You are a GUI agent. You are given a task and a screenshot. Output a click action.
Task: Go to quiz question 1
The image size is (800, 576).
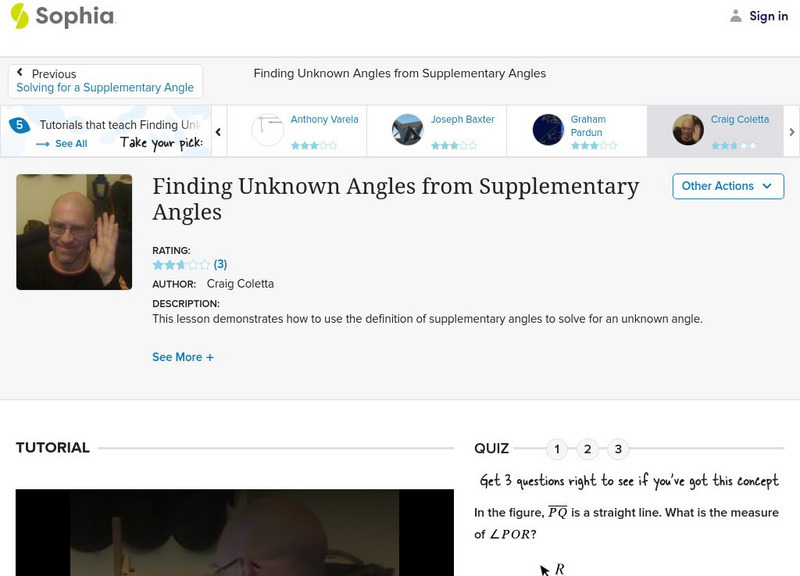[557, 449]
